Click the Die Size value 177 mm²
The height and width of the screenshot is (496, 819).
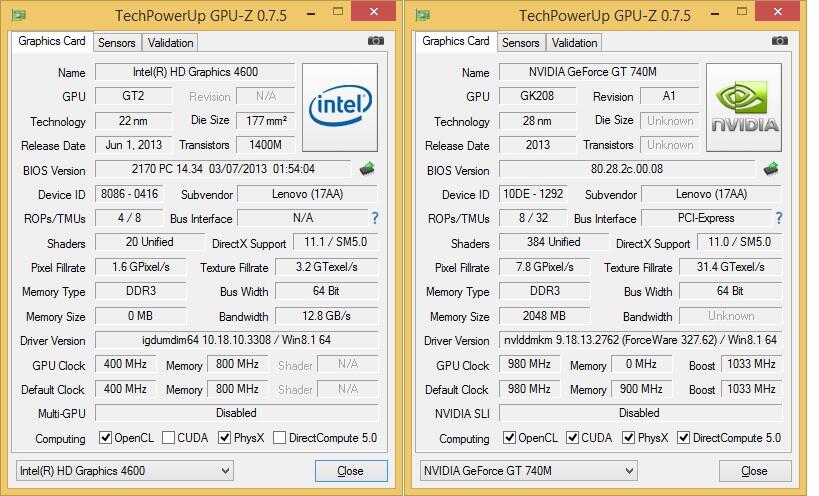266,121
